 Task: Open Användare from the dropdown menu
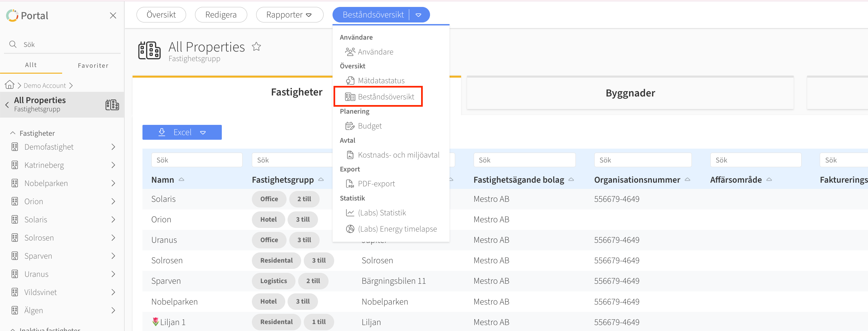pyautogui.click(x=375, y=52)
